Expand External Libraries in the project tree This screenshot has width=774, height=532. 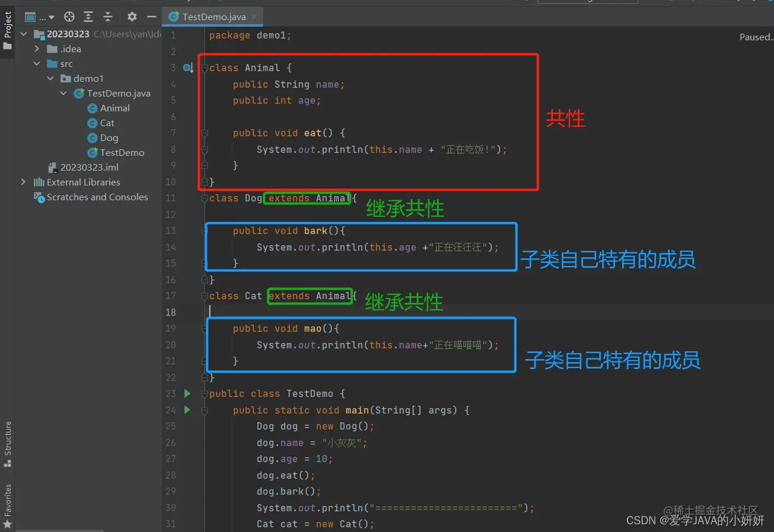coord(24,182)
